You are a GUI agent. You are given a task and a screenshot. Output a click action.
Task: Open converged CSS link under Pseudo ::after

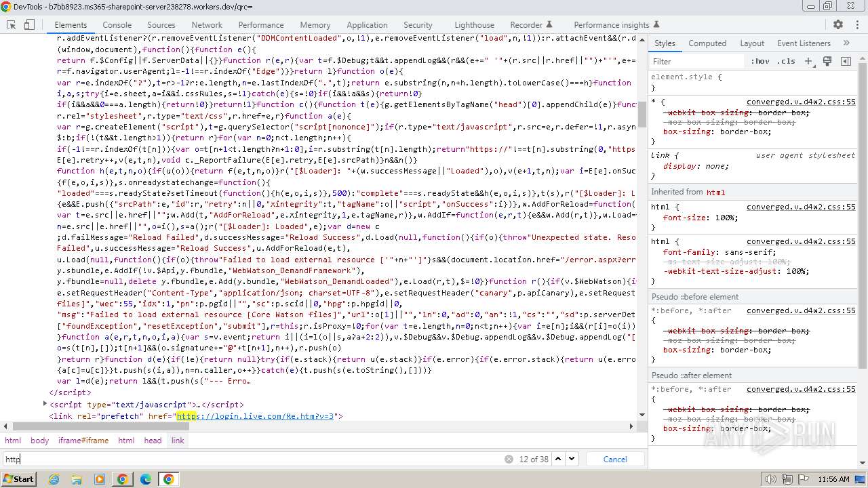tap(801, 389)
